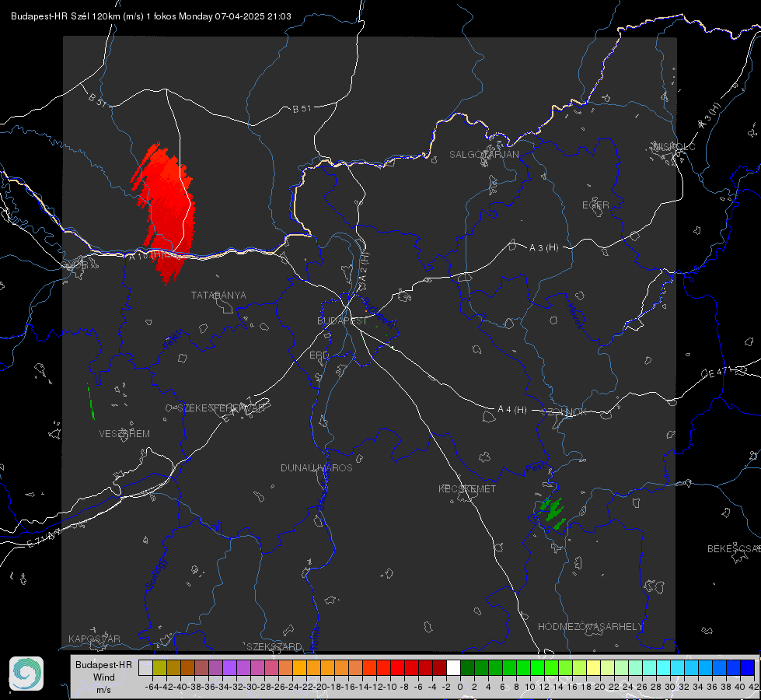Click the green radar echo cluster southeast of Kecskemét
The height and width of the screenshot is (700, 761).
[x=553, y=513]
